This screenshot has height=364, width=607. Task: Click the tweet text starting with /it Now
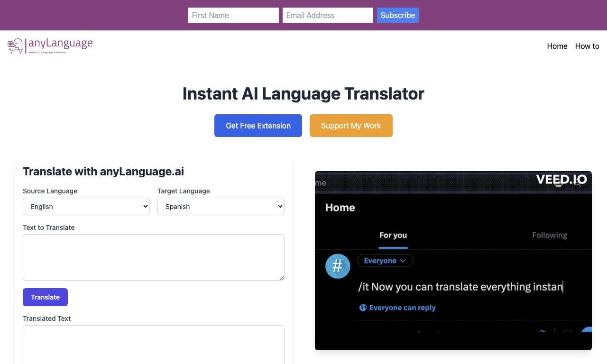pos(460,287)
